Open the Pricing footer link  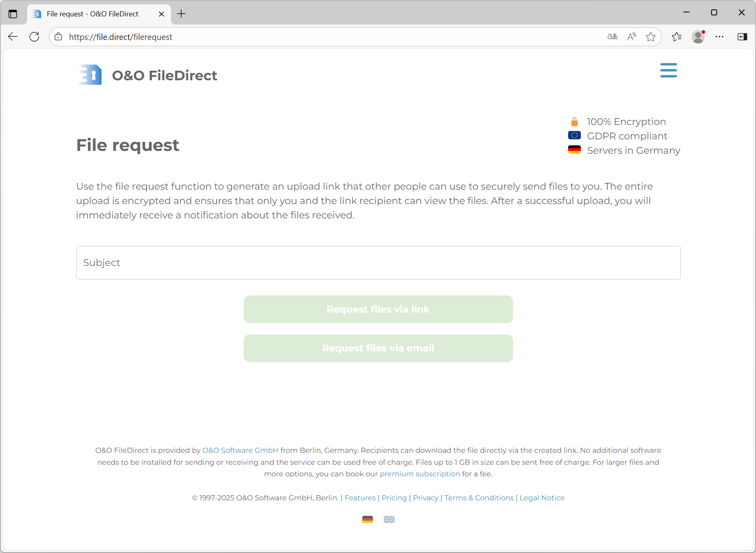[394, 498]
